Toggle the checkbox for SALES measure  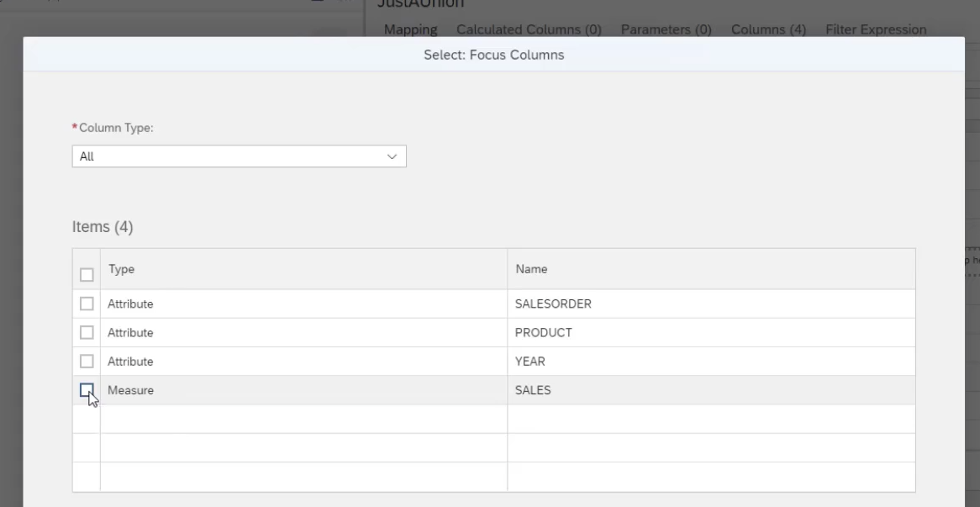point(87,390)
